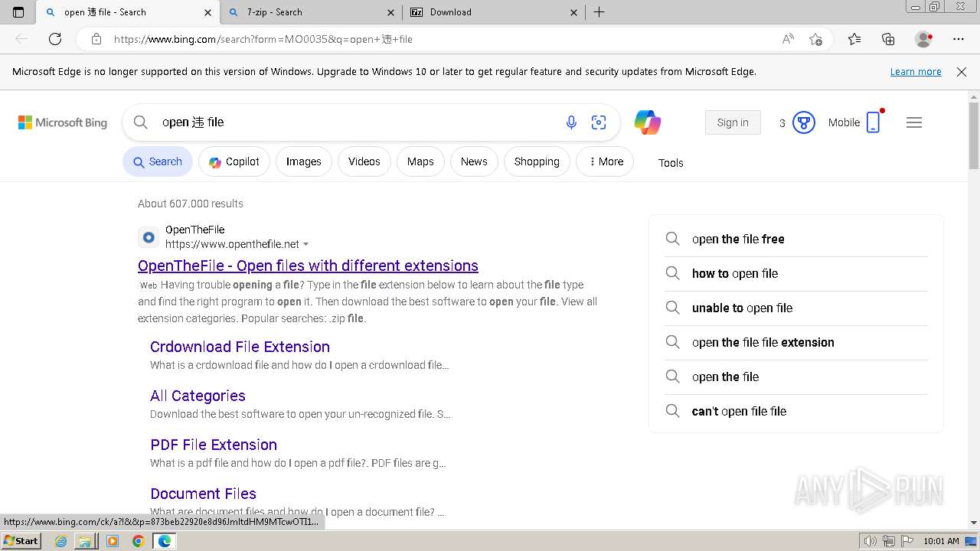Open the All Categories link
The height and width of the screenshot is (551, 980).
click(198, 396)
